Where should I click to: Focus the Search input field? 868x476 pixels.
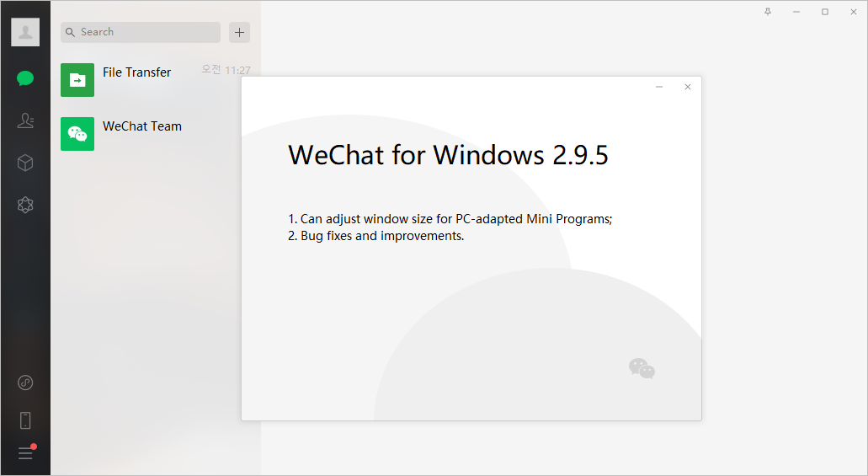click(x=141, y=32)
